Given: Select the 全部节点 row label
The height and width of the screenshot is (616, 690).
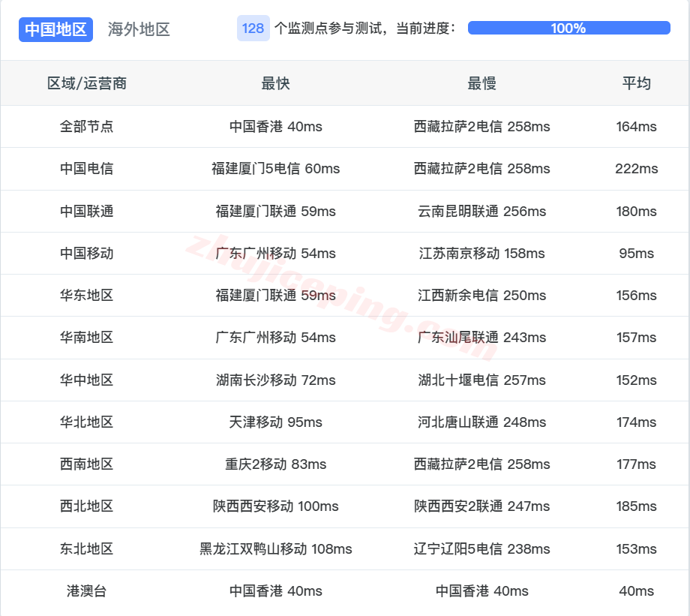Looking at the screenshot, I should click(x=87, y=126).
